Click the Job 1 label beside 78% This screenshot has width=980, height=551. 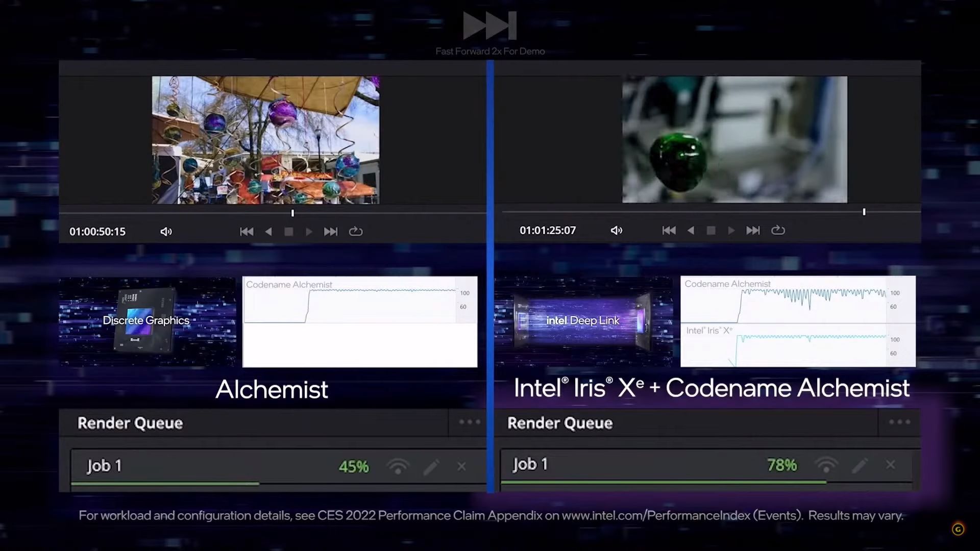point(530,464)
